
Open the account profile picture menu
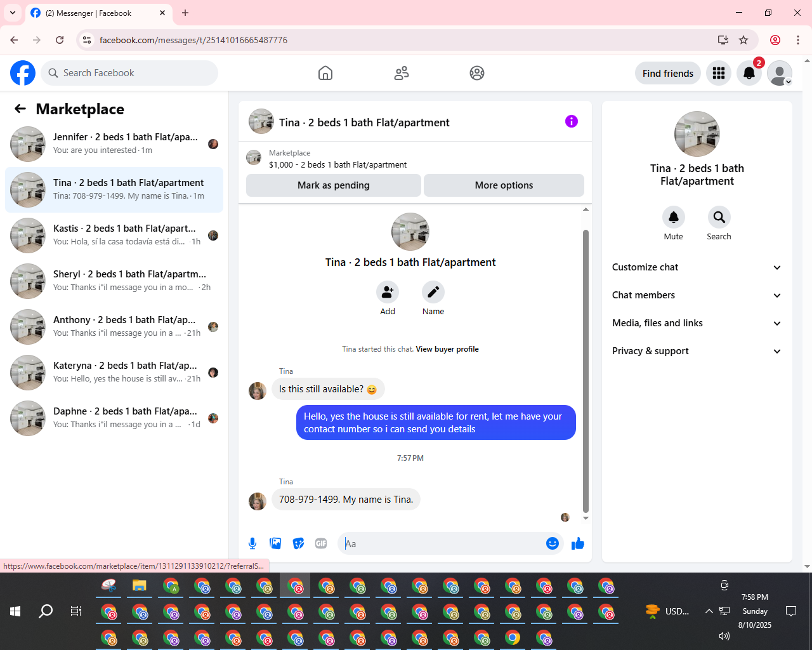(780, 73)
